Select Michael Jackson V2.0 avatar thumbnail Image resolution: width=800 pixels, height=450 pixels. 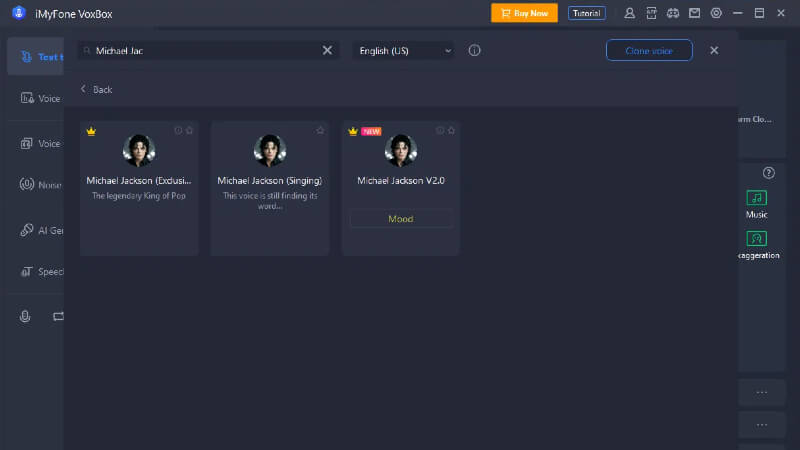click(x=401, y=151)
